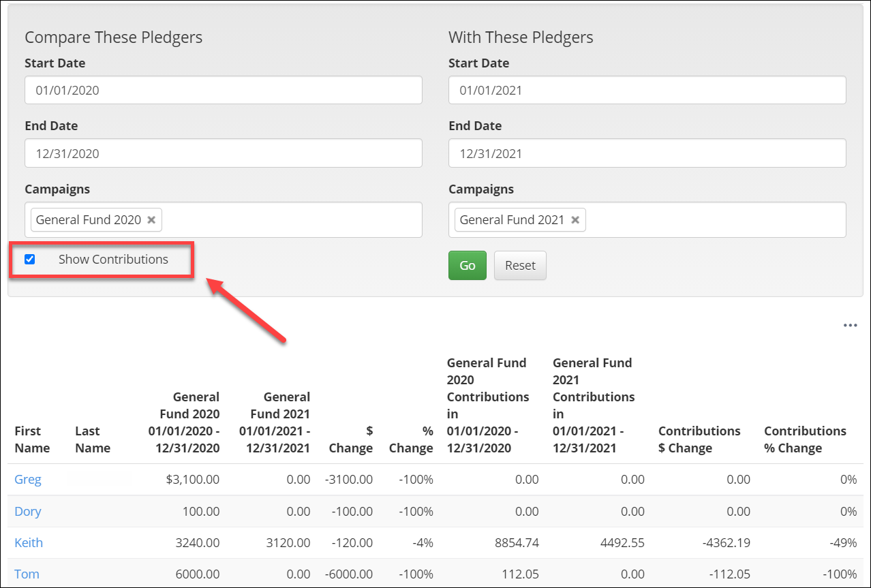Sort by $ Change column header

[350, 439]
